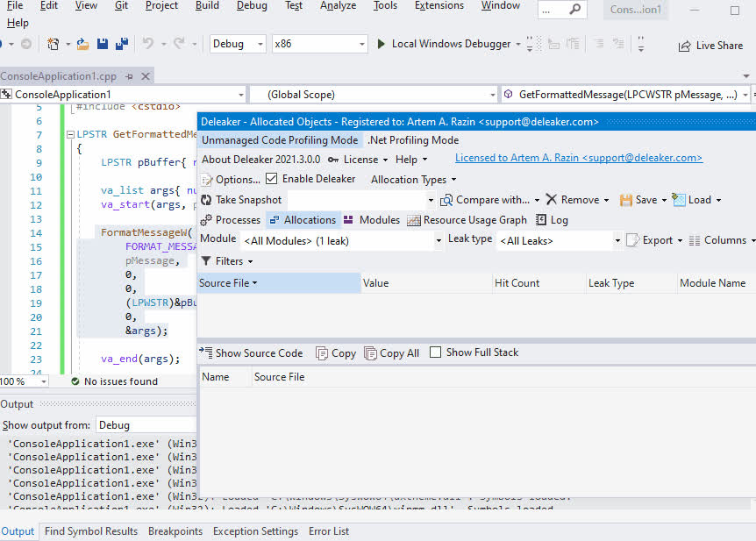
Task: Open the Deleaker Help dropdown
Action: (x=411, y=160)
